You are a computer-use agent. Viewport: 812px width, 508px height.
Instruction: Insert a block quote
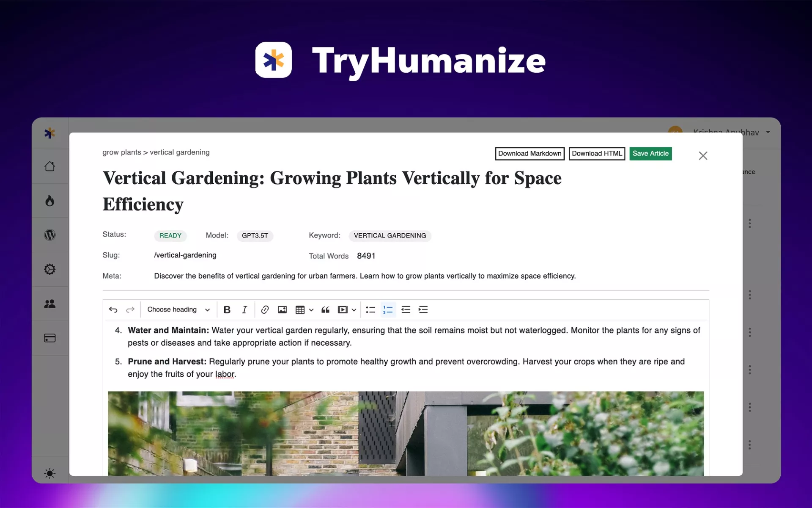(x=325, y=309)
